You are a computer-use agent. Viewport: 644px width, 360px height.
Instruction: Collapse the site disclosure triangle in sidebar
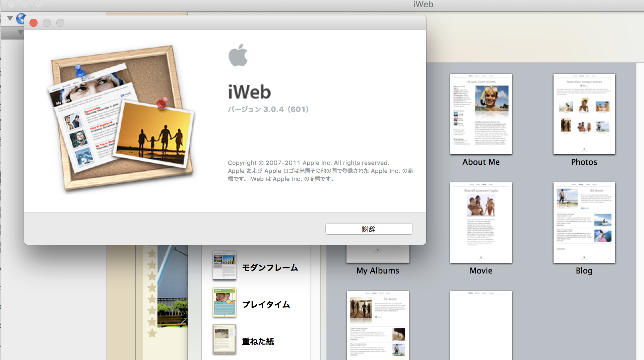(x=10, y=18)
